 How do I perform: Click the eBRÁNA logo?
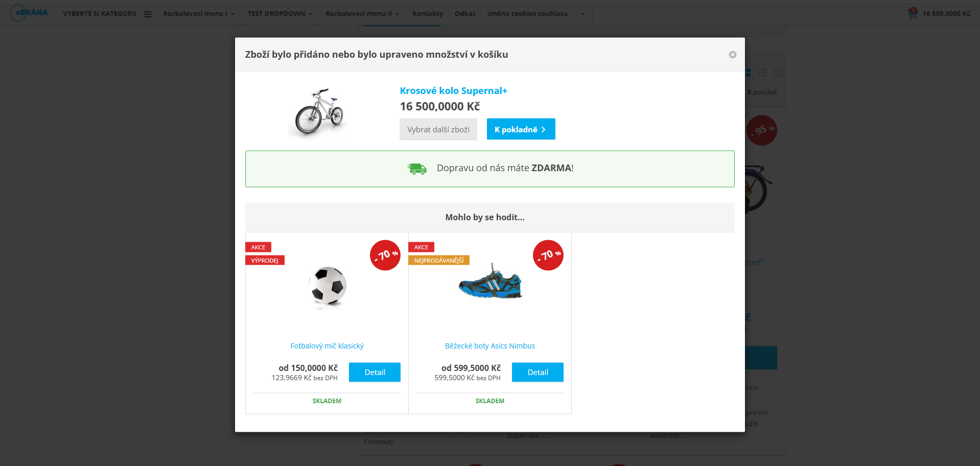click(x=29, y=13)
